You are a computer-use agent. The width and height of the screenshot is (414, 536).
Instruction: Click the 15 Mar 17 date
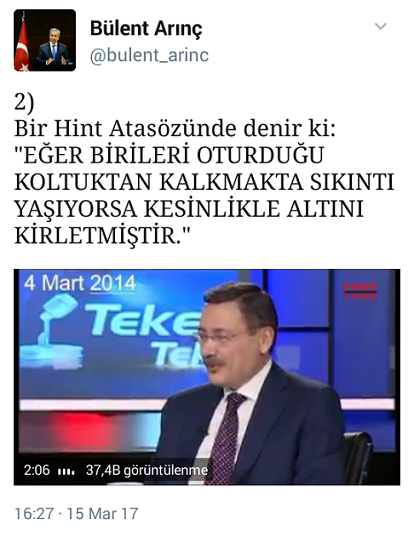(x=102, y=513)
